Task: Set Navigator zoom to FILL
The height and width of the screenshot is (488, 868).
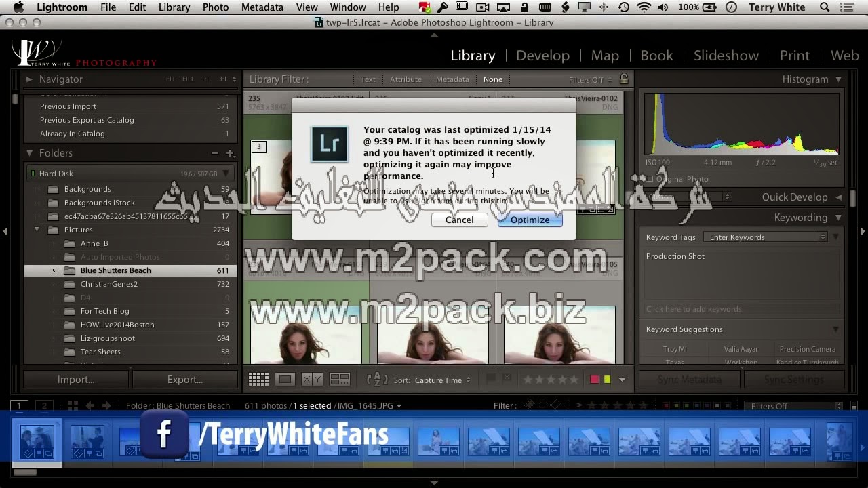Action: 189,79
